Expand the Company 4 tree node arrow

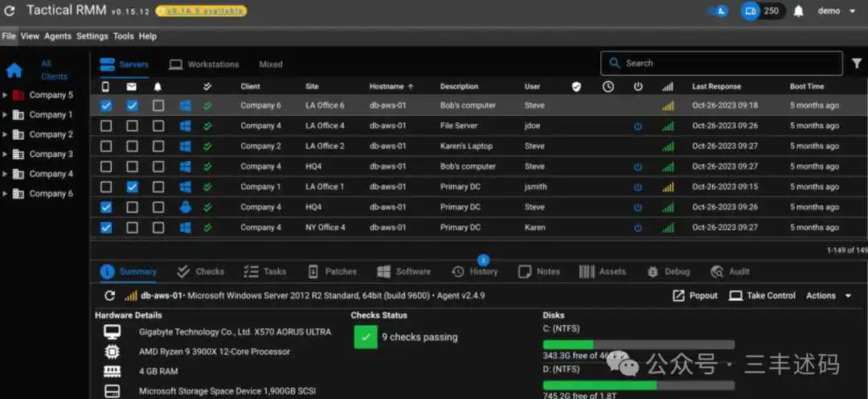[x=5, y=174]
